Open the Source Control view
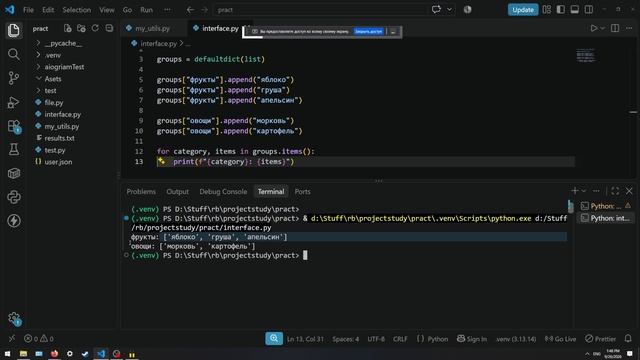The height and width of the screenshot is (360, 640). [x=13, y=78]
